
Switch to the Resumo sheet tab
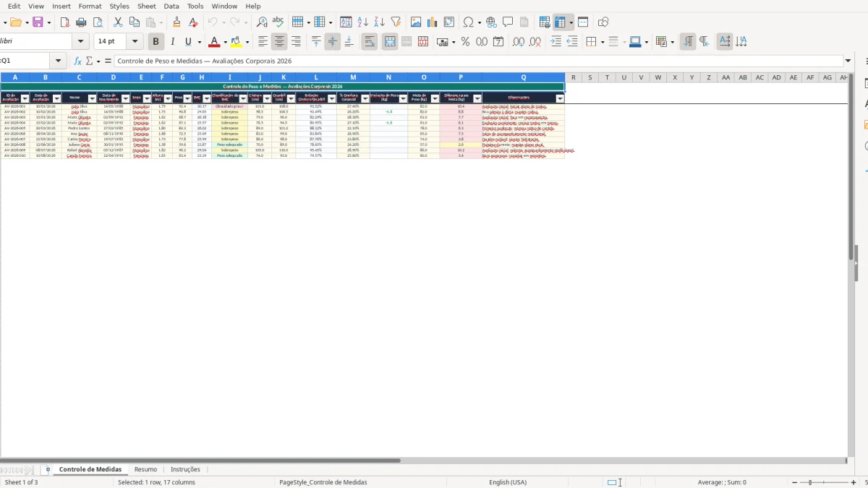tap(145, 469)
